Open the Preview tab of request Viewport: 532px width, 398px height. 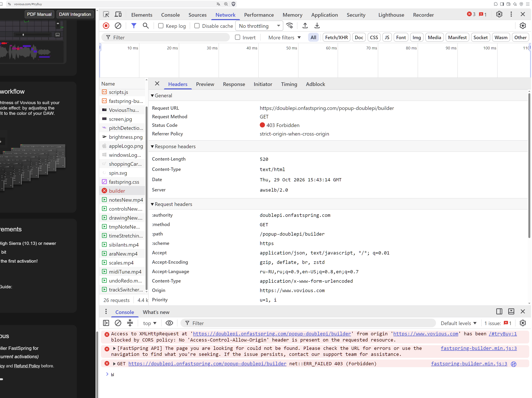pos(205,84)
